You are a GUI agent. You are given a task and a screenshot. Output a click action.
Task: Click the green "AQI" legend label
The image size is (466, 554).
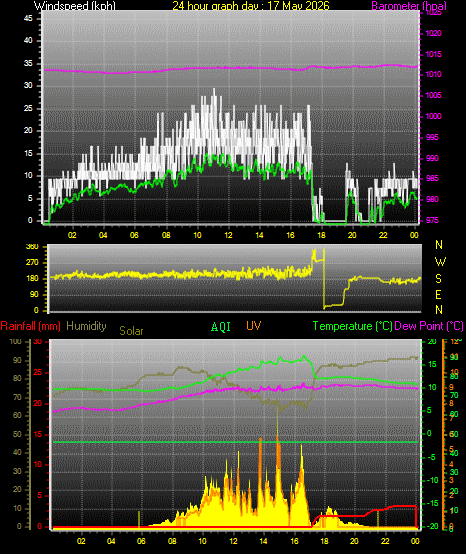coord(221,327)
